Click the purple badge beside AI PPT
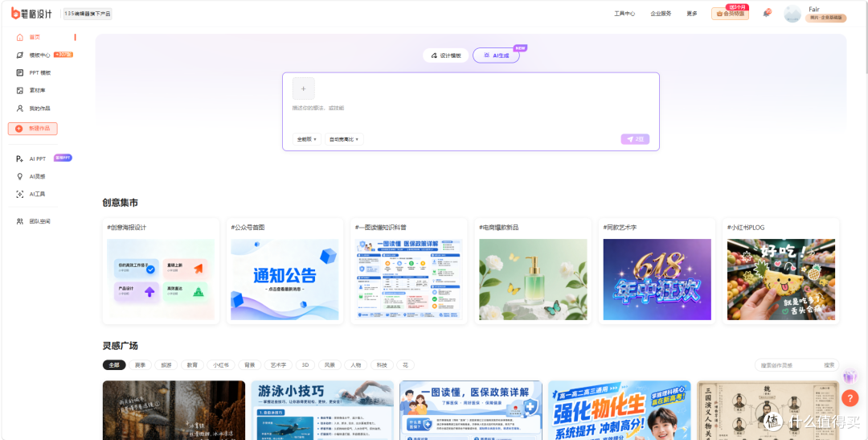The image size is (868, 440). (x=63, y=158)
